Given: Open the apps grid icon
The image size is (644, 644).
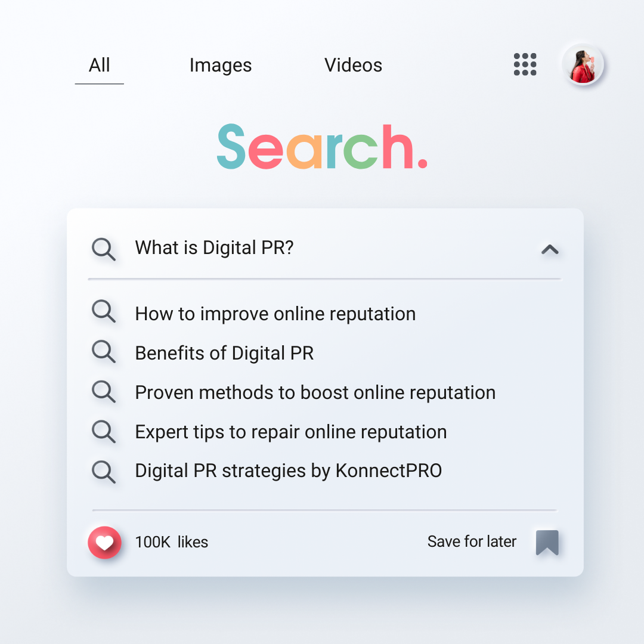Looking at the screenshot, I should [x=525, y=64].
